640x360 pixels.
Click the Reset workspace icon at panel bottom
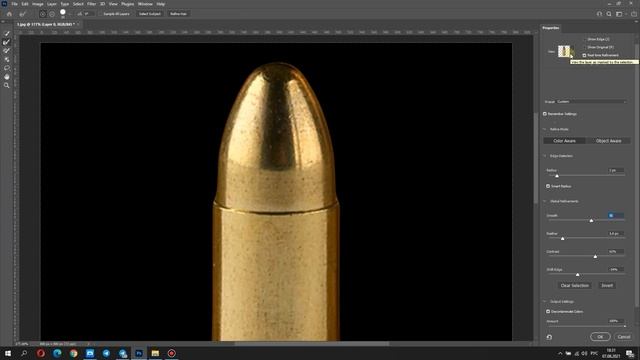pos(549,337)
